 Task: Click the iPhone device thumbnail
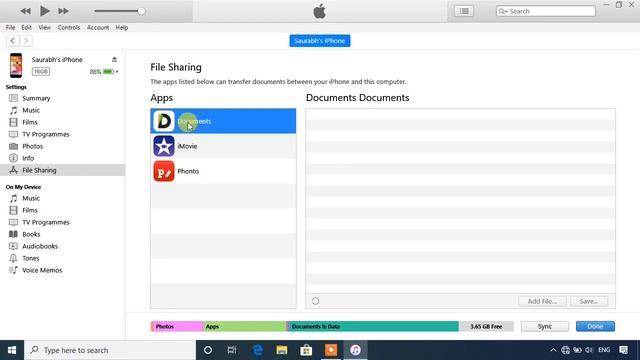tap(16, 65)
